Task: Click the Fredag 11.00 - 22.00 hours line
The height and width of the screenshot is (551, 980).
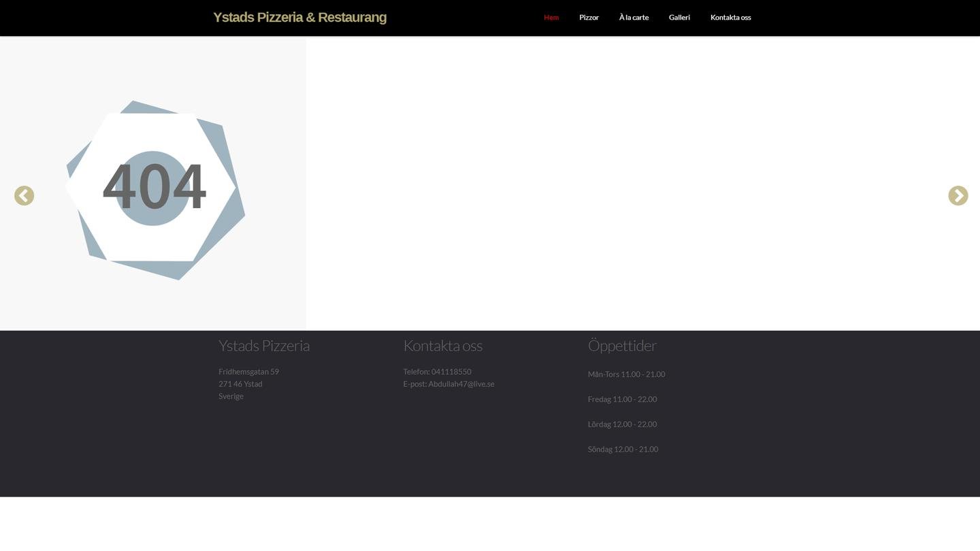Action: (622, 399)
